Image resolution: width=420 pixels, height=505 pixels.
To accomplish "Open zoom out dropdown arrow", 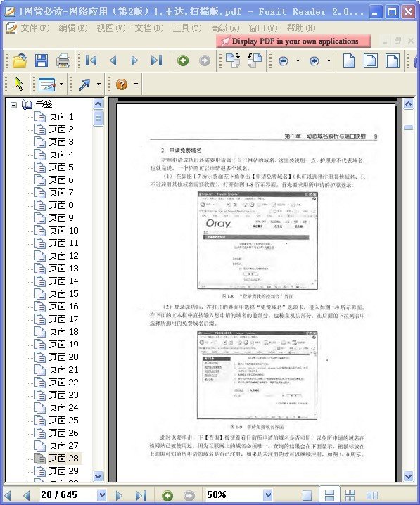I will [298, 60].
